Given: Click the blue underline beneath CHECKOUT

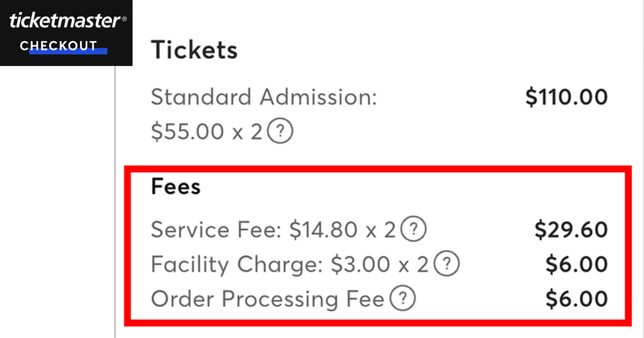Looking at the screenshot, I should [68, 52].
